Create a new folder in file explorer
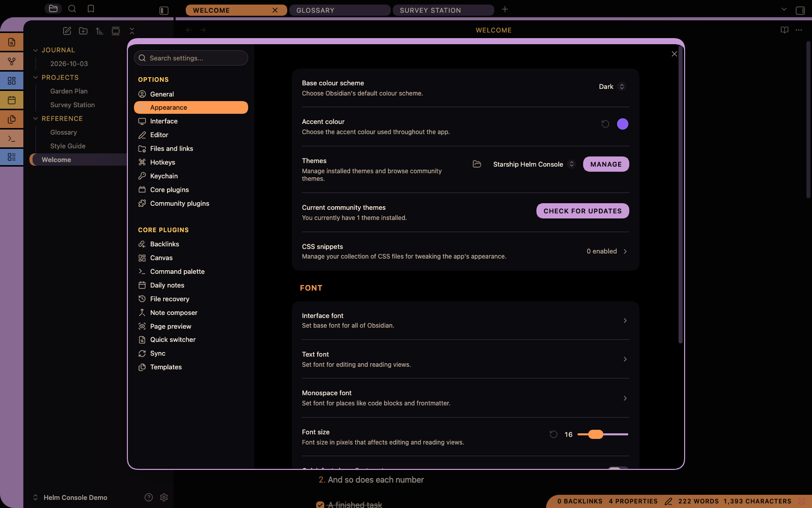 click(x=83, y=31)
